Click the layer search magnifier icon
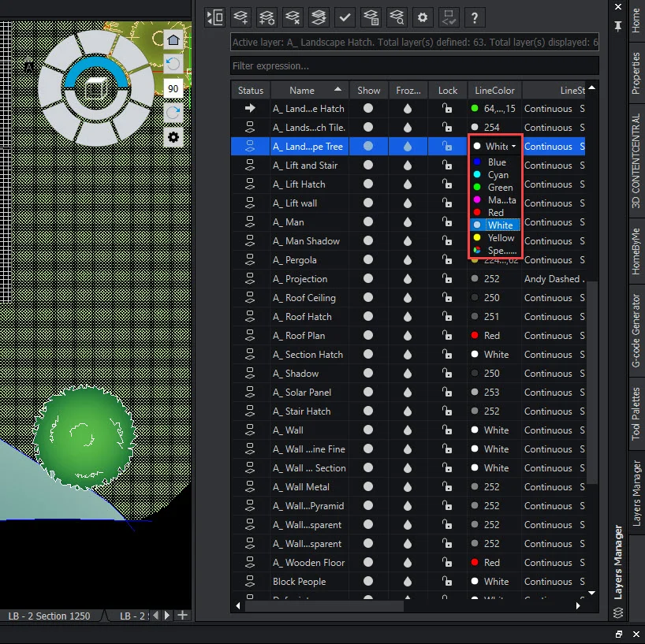 click(x=397, y=17)
